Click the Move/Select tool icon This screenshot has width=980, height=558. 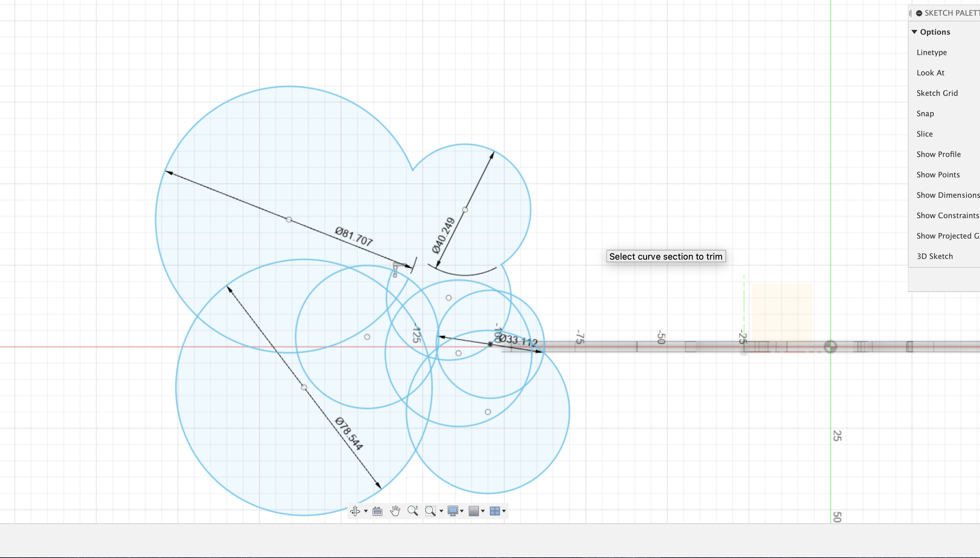point(355,511)
